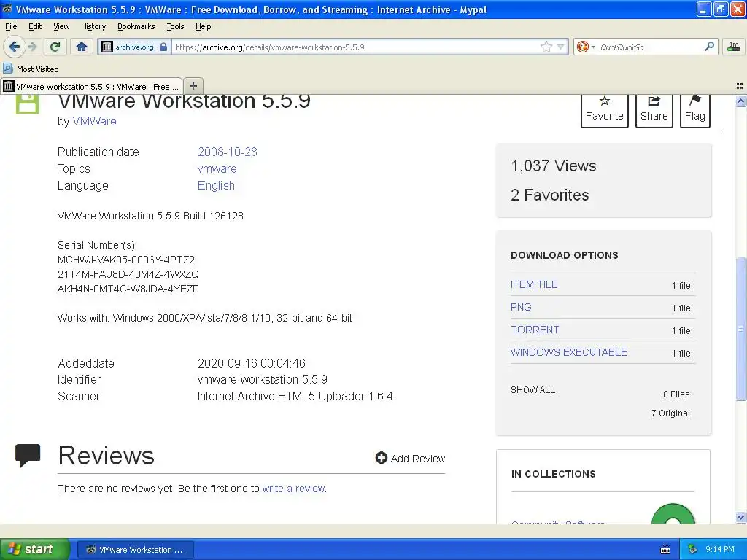Open the URL history dropdown arrow

point(561,47)
